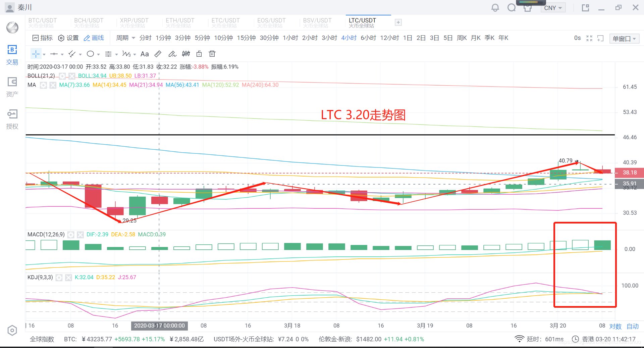The width and height of the screenshot is (644, 348).
Task: Select the Fibonacci levels drawing tool
Action: tap(108, 54)
